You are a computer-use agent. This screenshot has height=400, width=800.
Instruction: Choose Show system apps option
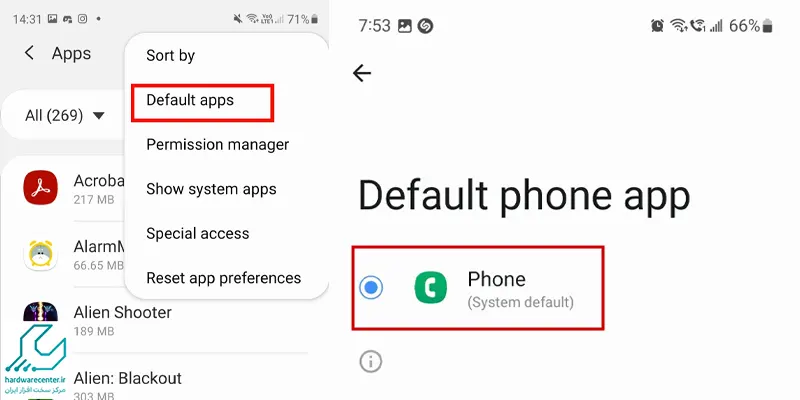pyautogui.click(x=211, y=189)
